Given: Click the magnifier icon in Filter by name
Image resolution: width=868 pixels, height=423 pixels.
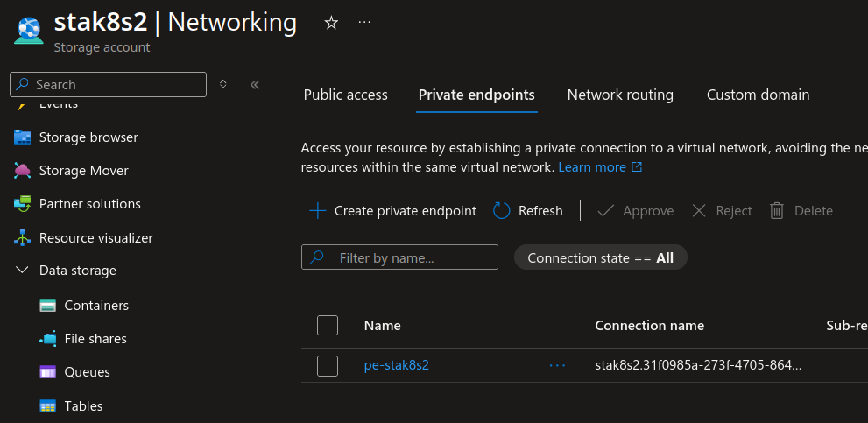Looking at the screenshot, I should (317, 257).
